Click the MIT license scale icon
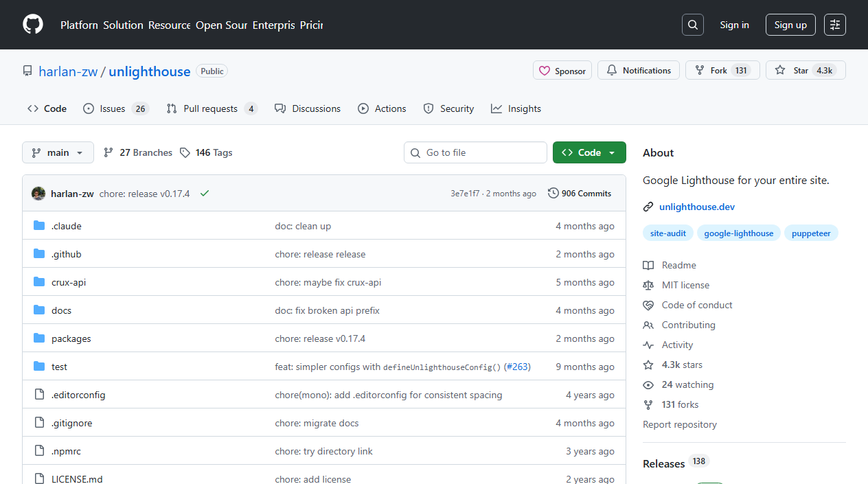This screenshot has width=868, height=484. [648, 285]
